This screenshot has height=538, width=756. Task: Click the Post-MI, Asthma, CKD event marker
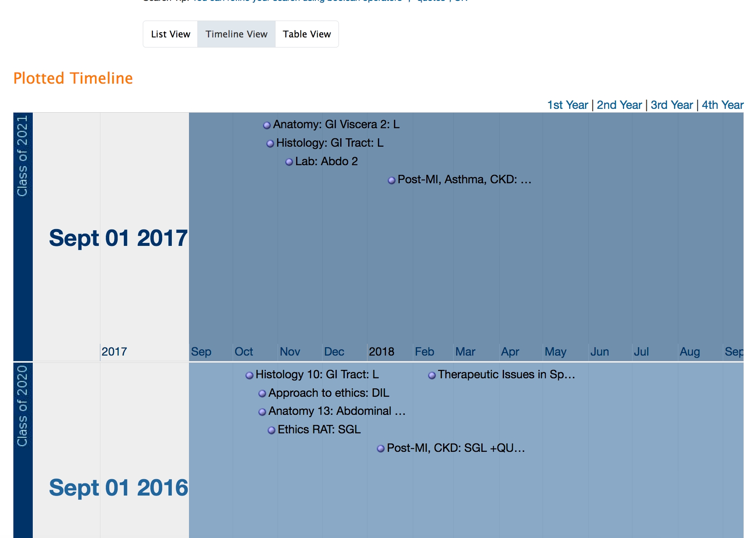tap(391, 180)
